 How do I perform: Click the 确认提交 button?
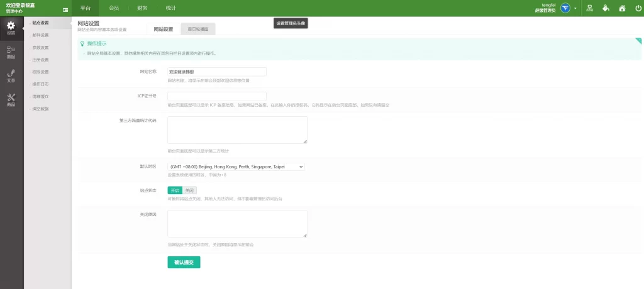click(x=184, y=262)
